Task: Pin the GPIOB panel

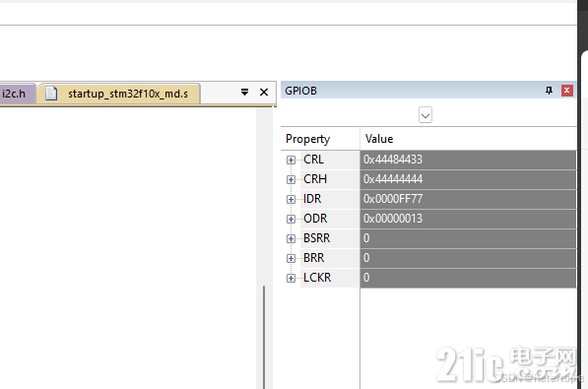Action: [x=549, y=91]
